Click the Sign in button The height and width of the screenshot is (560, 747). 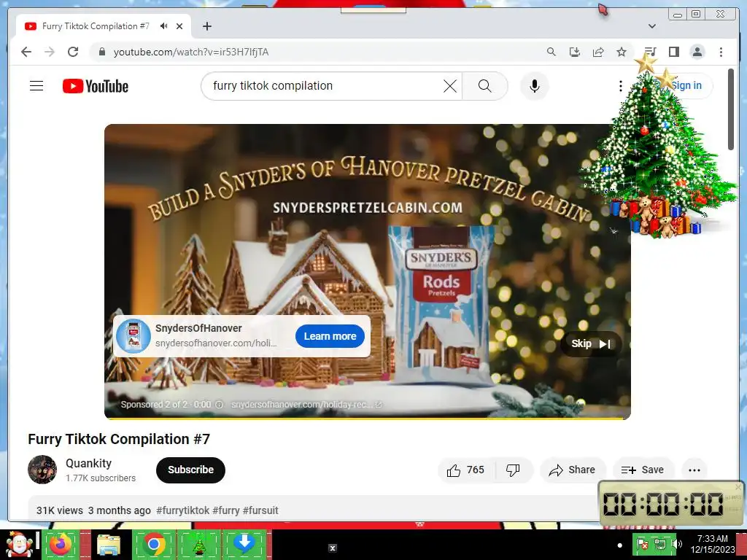(x=686, y=86)
